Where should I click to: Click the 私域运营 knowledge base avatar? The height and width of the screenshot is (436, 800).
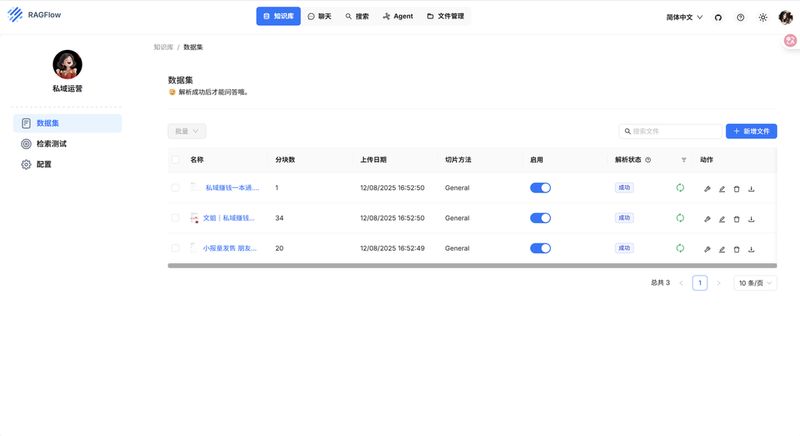click(67, 65)
